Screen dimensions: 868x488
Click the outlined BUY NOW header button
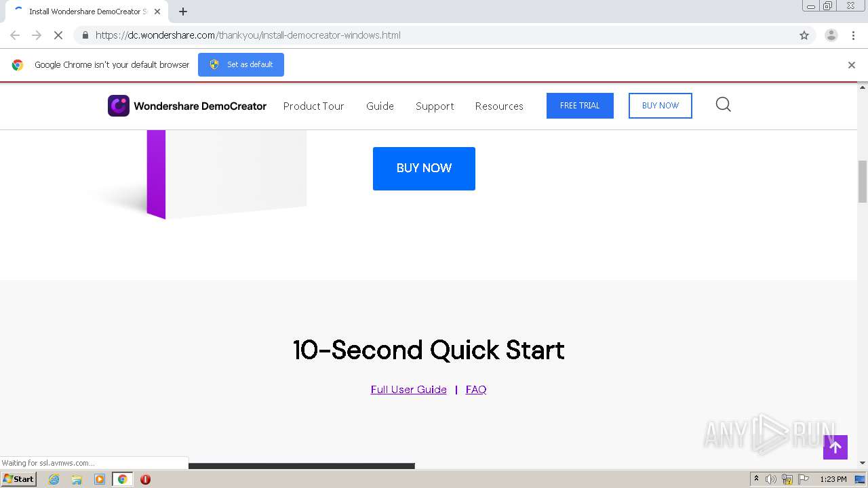pos(660,106)
